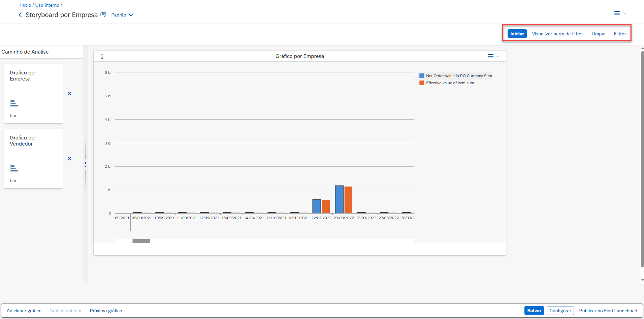This screenshot has height=319, width=644.
Task: Open the Uso Interno breadcrumb link
Action: [47, 5]
